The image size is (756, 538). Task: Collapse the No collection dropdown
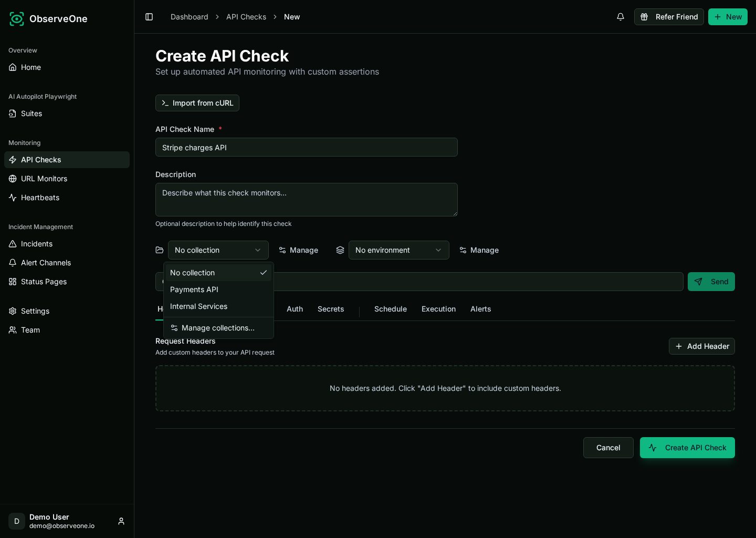tap(218, 250)
